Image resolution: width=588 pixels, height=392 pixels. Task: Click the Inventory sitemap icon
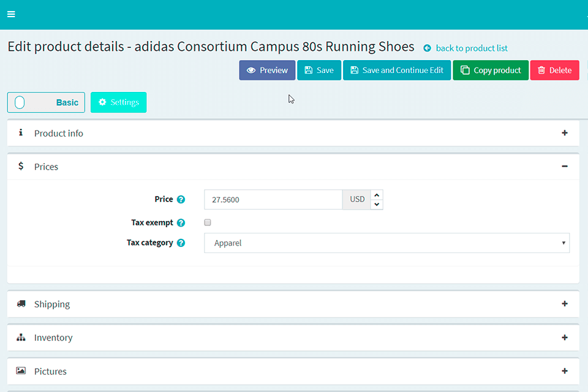click(x=21, y=337)
